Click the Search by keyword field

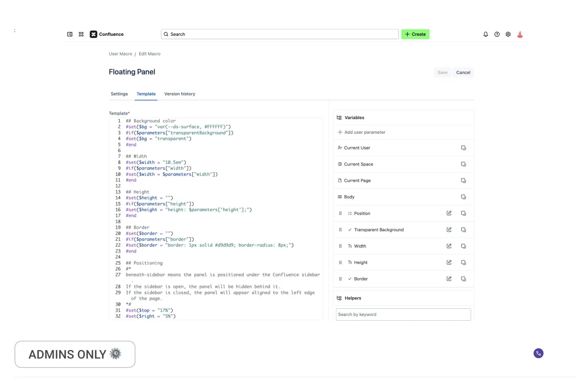pos(404,314)
